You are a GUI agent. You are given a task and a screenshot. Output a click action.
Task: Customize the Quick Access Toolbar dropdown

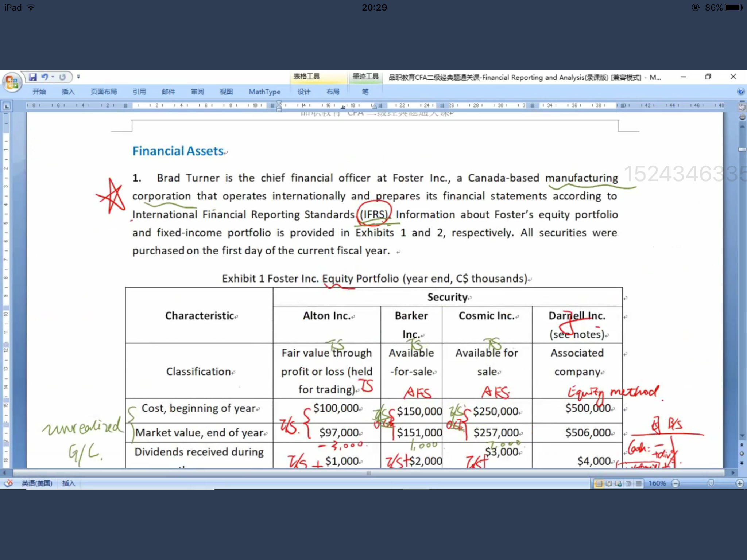pos(78,77)
